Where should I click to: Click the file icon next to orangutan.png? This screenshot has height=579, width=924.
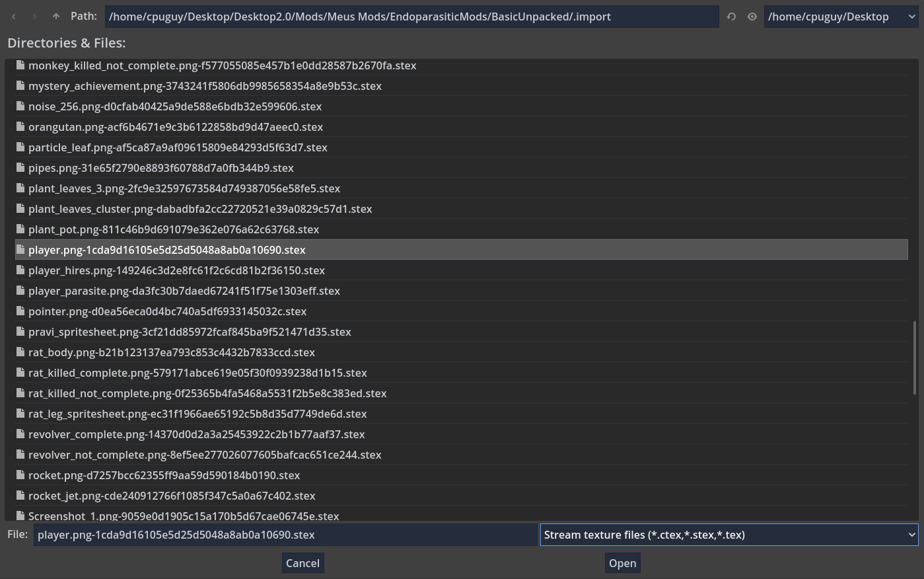tap(20, 127)
